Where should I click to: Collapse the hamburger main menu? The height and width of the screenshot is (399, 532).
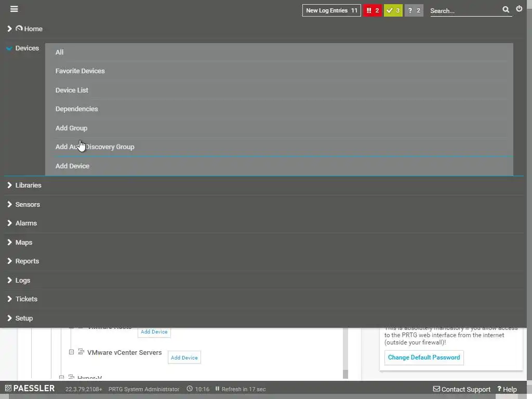tap(14, 9)
